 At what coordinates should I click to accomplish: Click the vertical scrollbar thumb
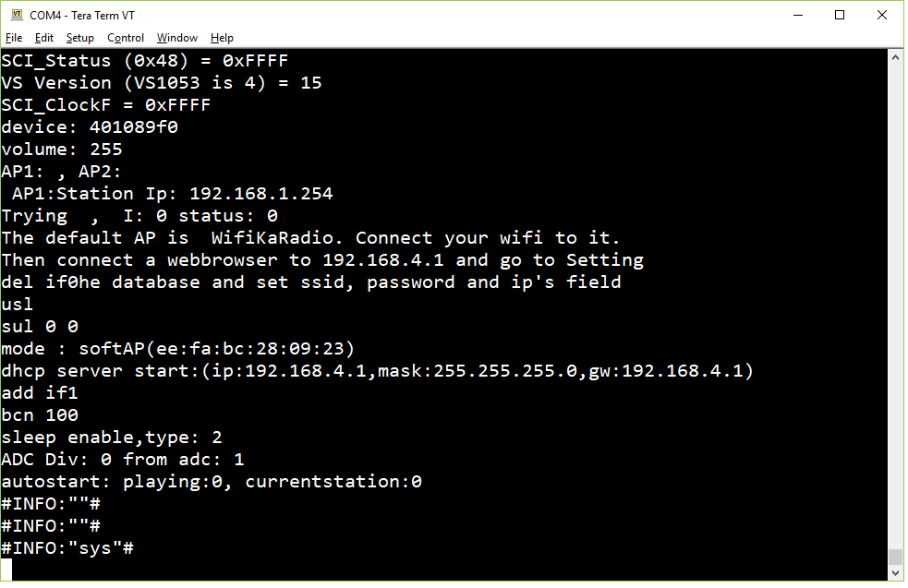[895, 557]
